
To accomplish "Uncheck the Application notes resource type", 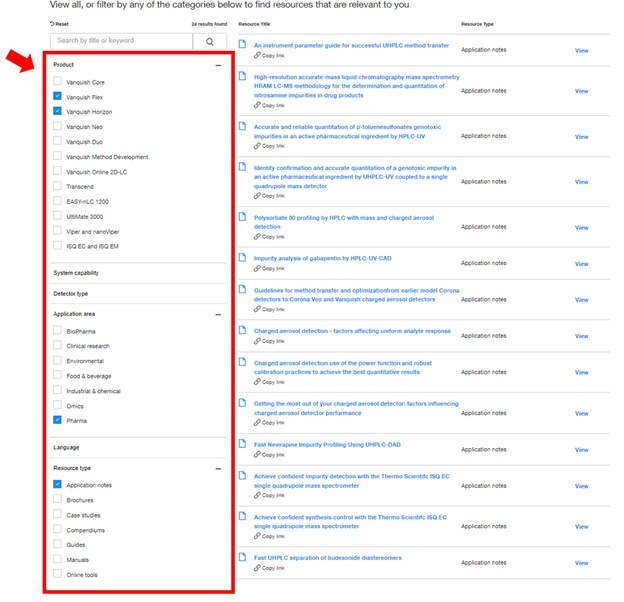I will 57,484.
